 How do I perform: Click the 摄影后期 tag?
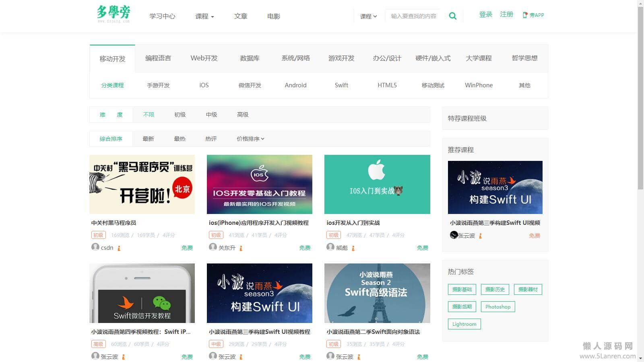(462, 307)
